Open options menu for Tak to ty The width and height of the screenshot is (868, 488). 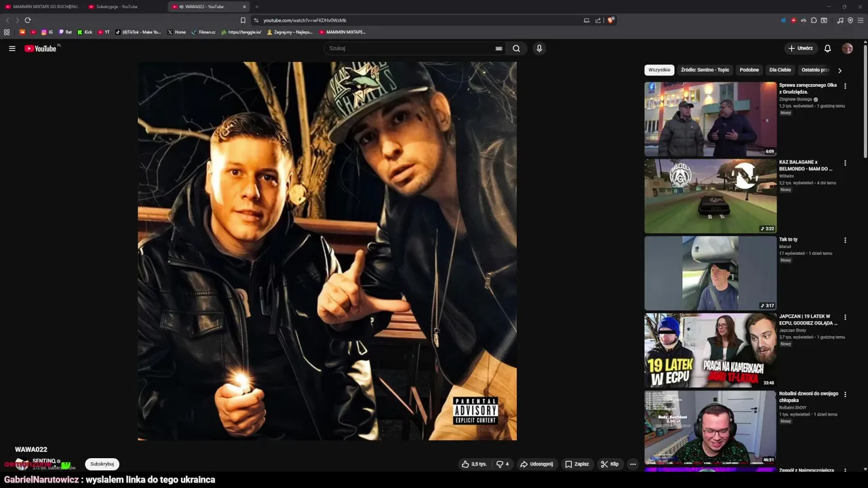845,240
